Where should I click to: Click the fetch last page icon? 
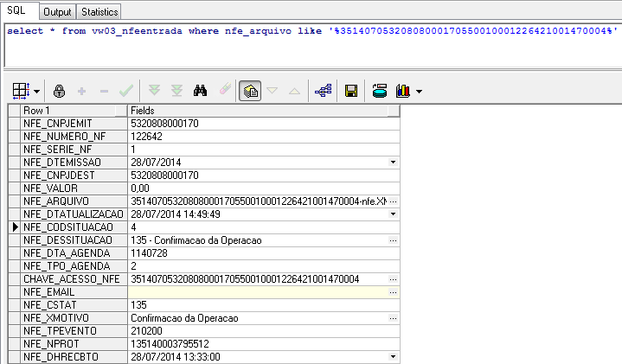(176, 91)
